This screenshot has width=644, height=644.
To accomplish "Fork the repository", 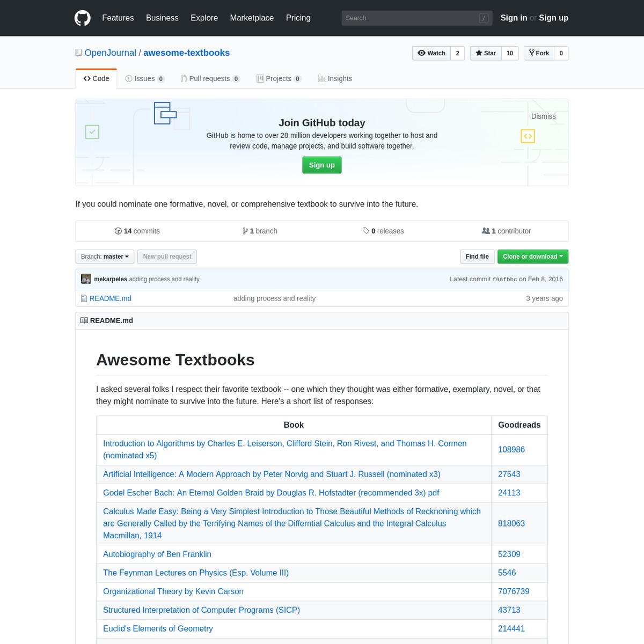I will tap(539, 53).
